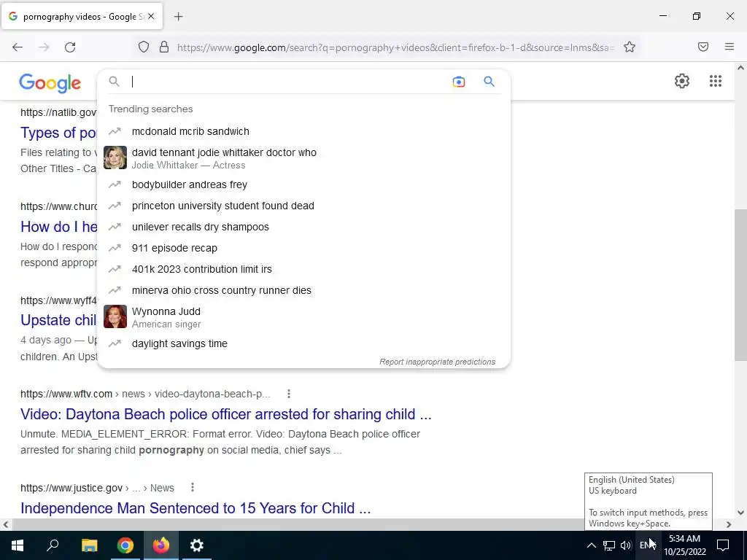Click the Firefox taskbar icon
Screen dimensions: 747x560
coord(160,545)
